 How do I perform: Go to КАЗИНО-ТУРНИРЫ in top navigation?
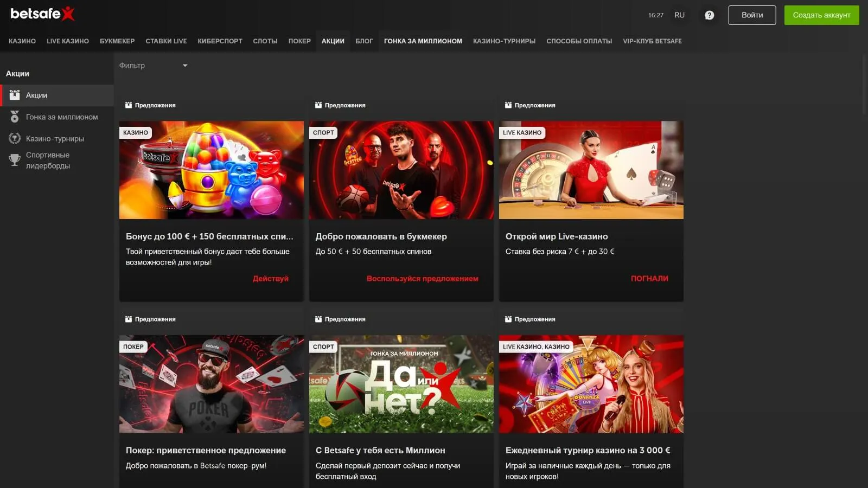click(504, 41)
